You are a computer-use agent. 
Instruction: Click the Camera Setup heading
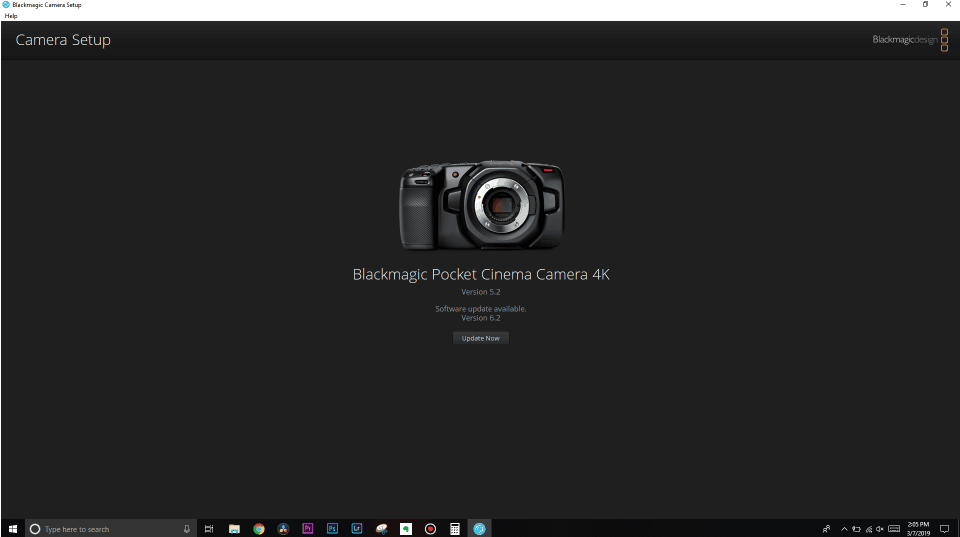(x=63, y=40)
